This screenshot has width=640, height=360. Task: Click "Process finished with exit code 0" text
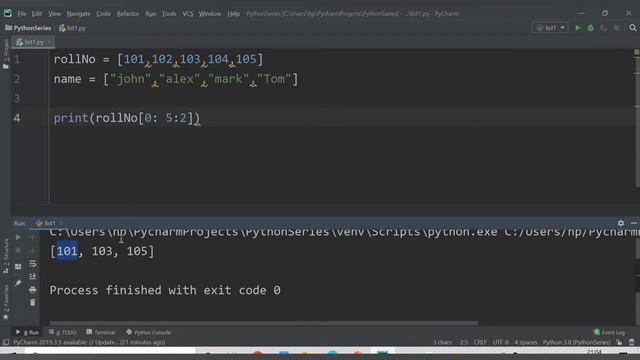click(165, 290)
